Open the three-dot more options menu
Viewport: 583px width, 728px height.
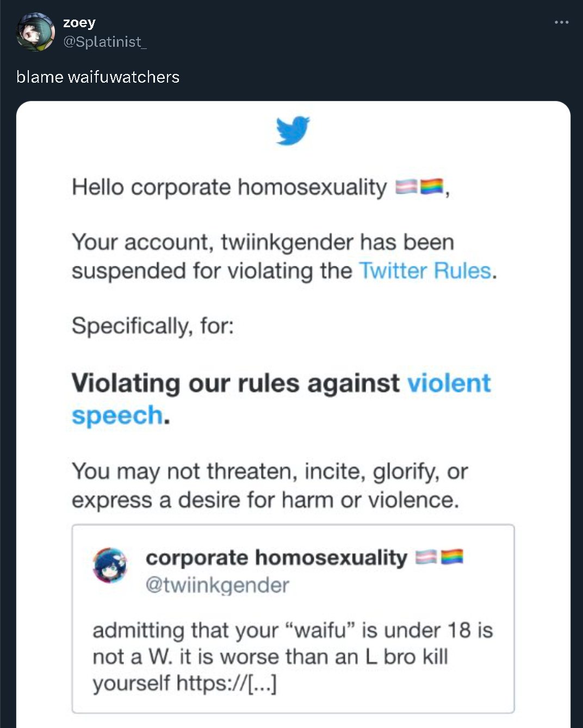(x=561, y=22)
